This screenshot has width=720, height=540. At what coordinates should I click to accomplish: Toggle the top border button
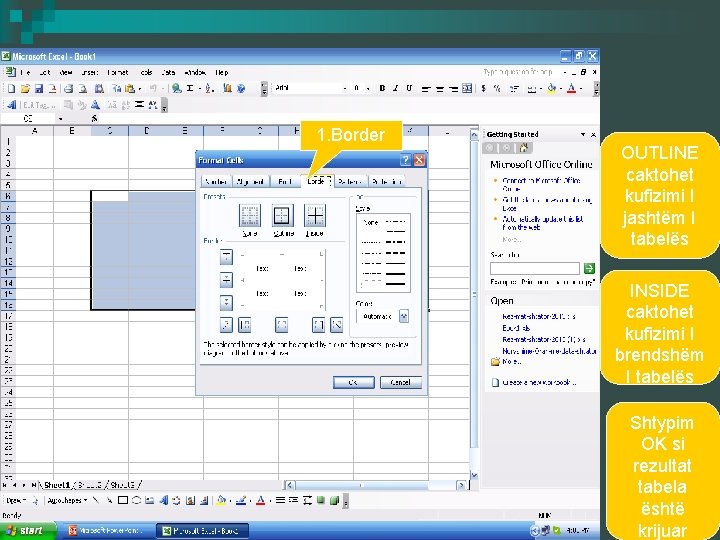226,257
